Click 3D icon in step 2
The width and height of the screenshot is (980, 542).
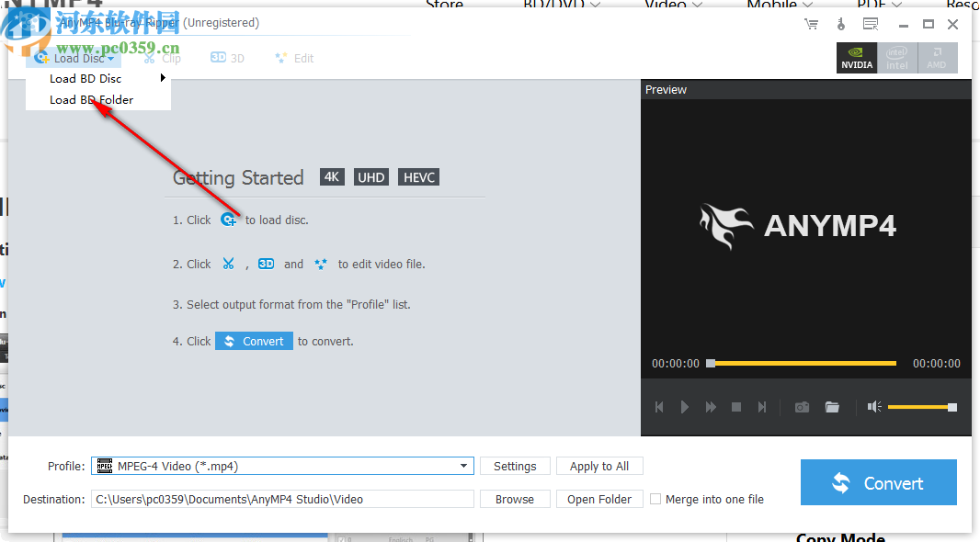267,264
